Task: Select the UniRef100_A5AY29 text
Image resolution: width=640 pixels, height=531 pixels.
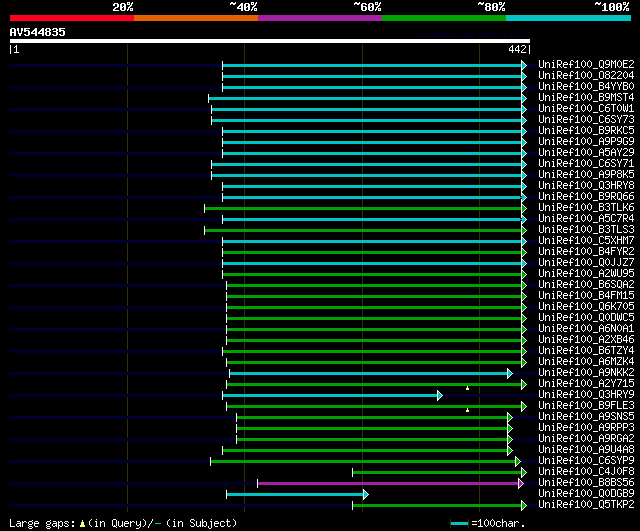Action: click(586, 153)
